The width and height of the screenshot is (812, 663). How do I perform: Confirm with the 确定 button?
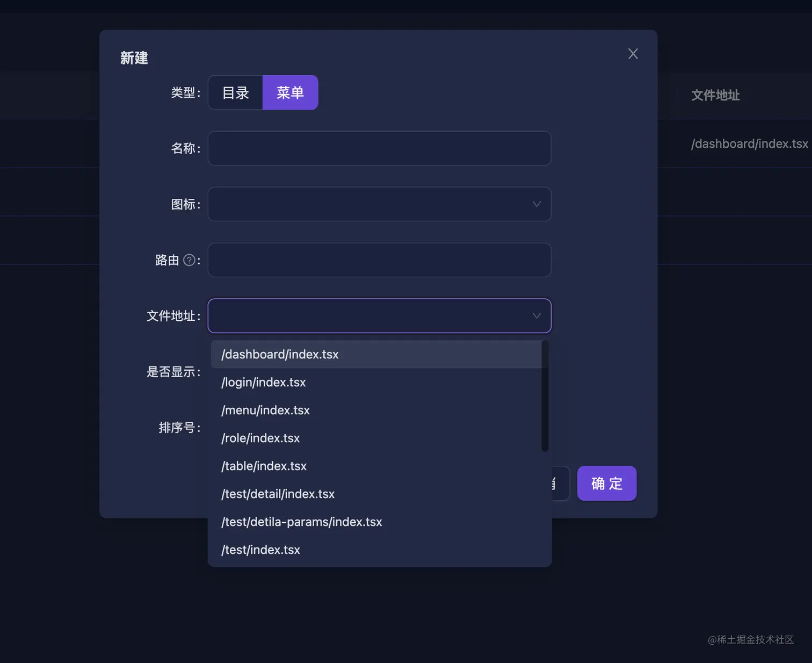point(607,484)
